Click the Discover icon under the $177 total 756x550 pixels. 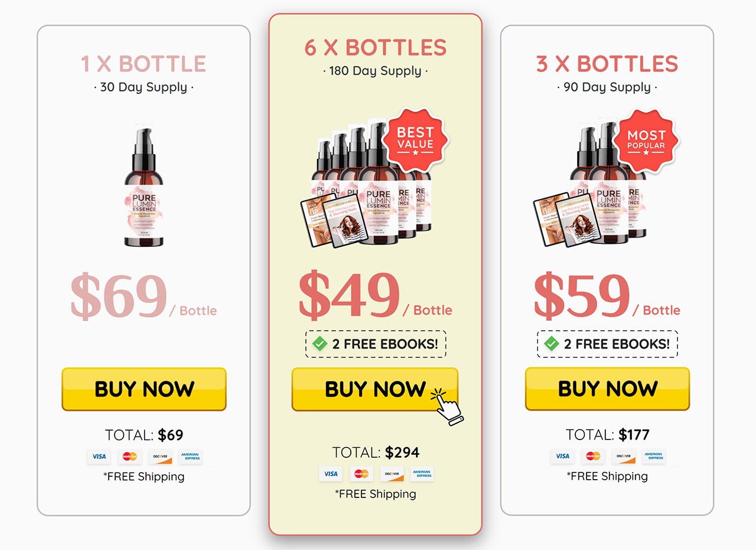point(624,456)
